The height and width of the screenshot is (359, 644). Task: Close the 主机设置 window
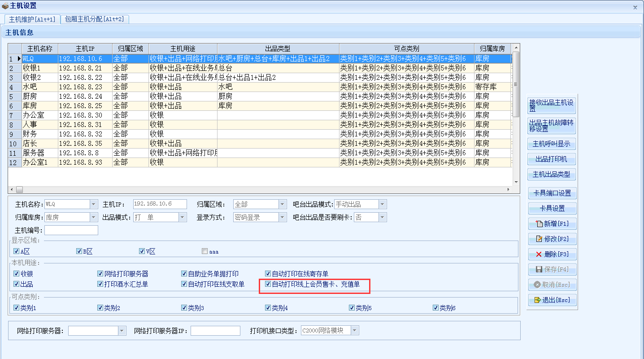[x=635, y=7]
